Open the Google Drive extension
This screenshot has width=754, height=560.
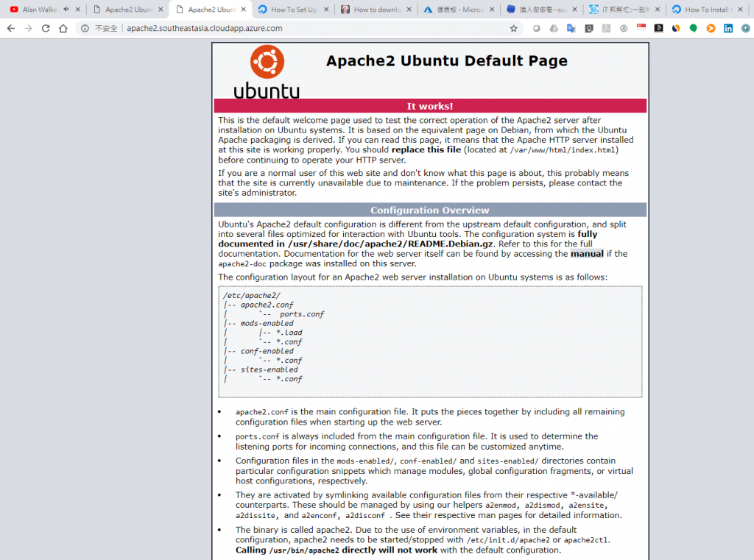click(x=554, y=29)
